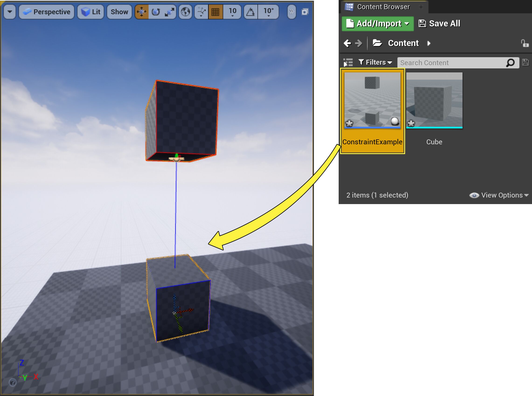The image size is (532, 396).
Task: Click the Search Content field
Action: (x=451, y=63)
